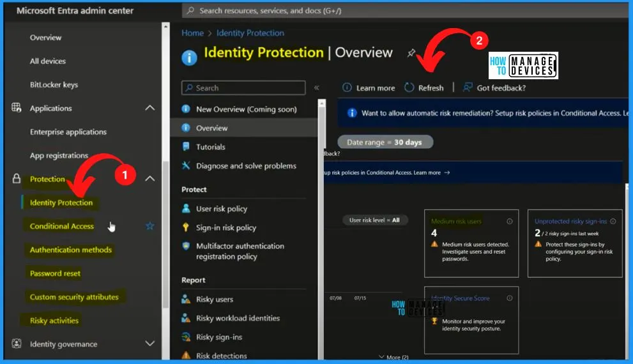Open Custom security attributes in sidebar

74,297
